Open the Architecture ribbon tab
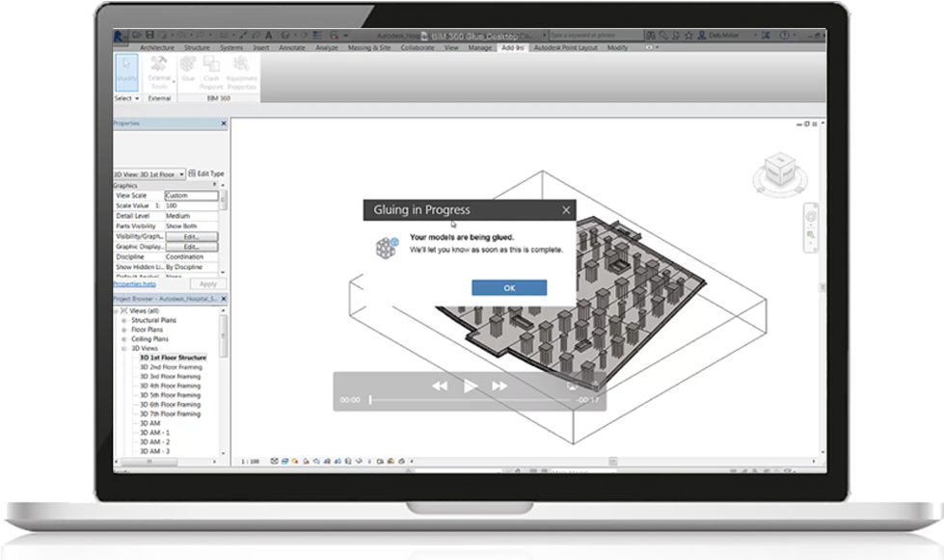This screenshot has height=560, width=944. click(156, 47)
